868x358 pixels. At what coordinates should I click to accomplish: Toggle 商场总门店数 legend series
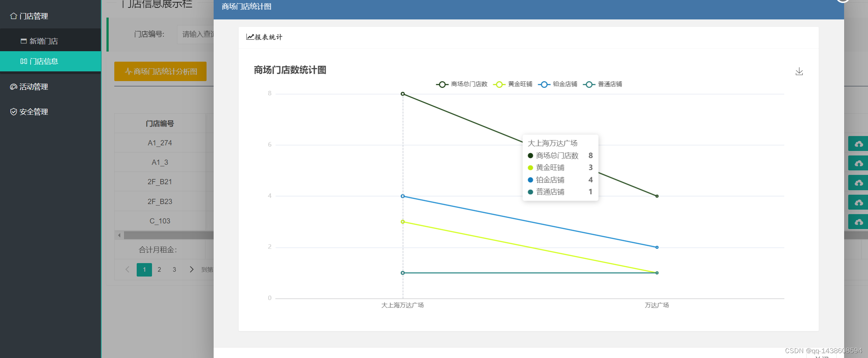tap(462, 84)
